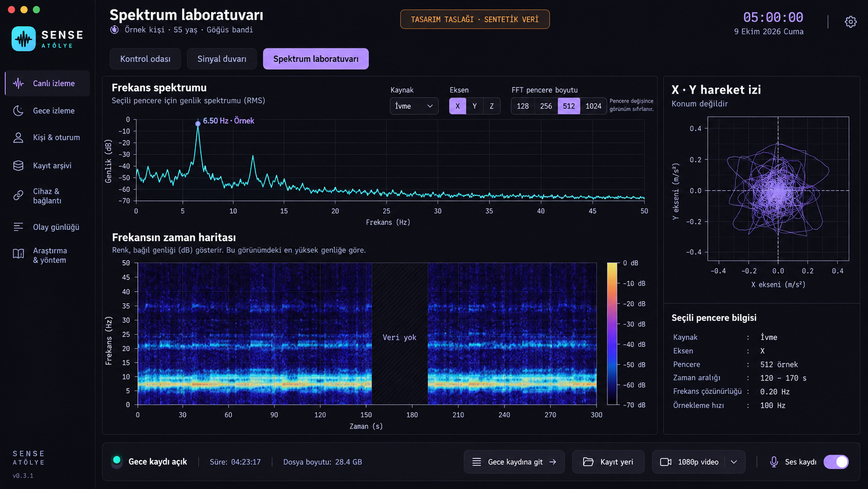Click the Kayıt arşivi database icon
This screenshot has height=489, width=868.
pos(18,165)
